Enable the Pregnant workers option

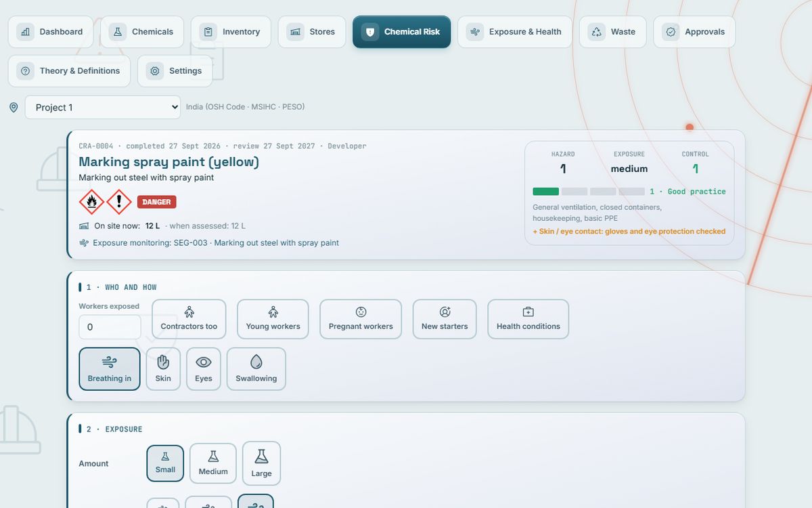tap(361, 319)
